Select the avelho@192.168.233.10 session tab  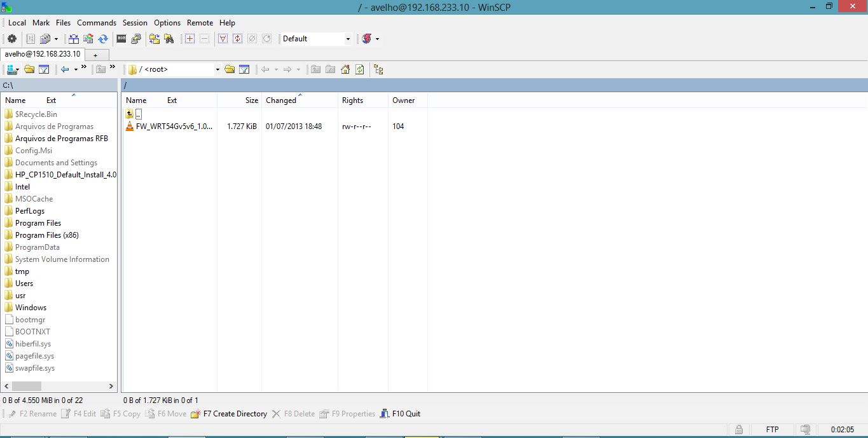coord(42,54)
